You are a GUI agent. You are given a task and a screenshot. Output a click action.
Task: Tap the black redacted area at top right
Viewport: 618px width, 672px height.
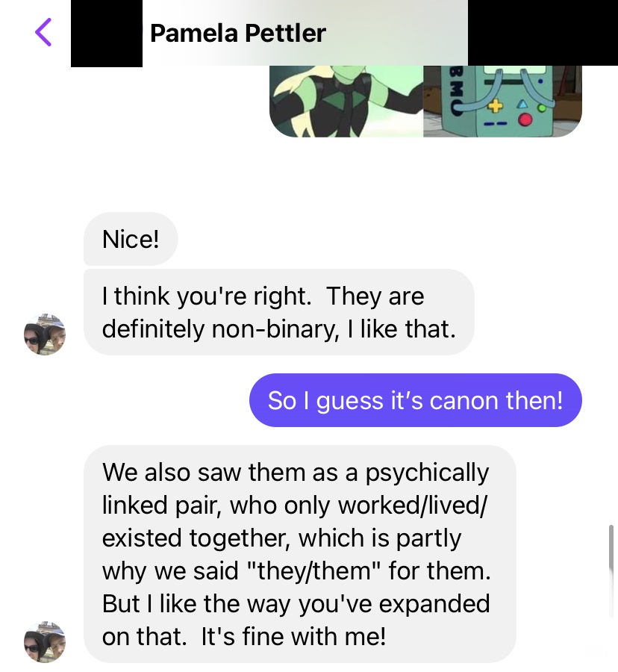[543, 33]
